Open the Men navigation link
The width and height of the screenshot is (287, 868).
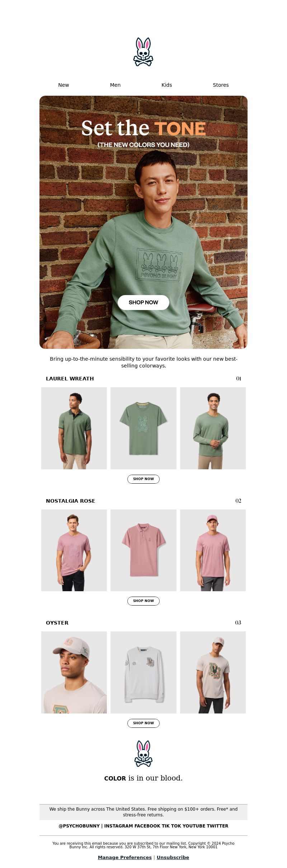point(115,85)
